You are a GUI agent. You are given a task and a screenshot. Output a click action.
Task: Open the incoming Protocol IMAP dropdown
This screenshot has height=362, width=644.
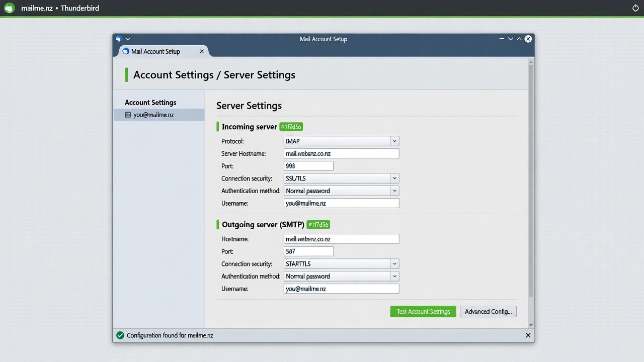click(x=341, y=141)
